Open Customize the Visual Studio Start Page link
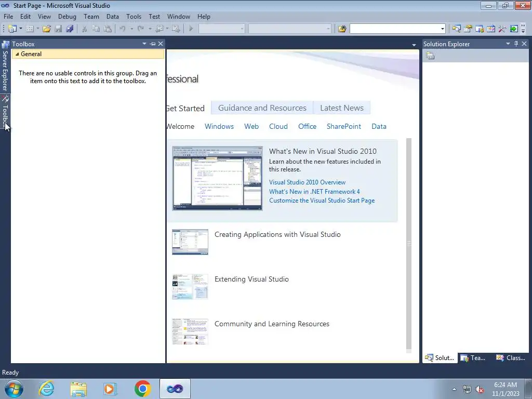 click(322, 201)
